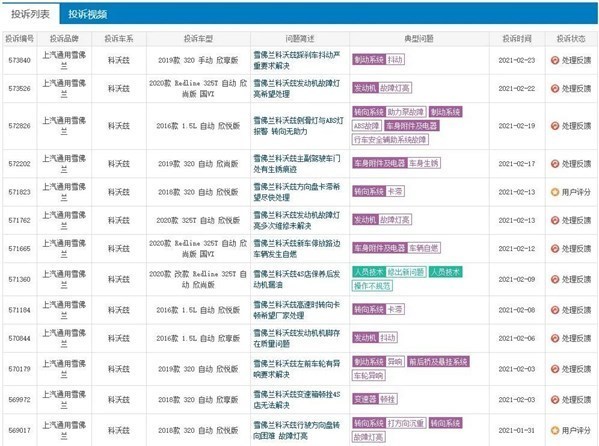Select the 卡滞 tag in row 571823
Screen dimensions: 599x446
tap(395, 191)
